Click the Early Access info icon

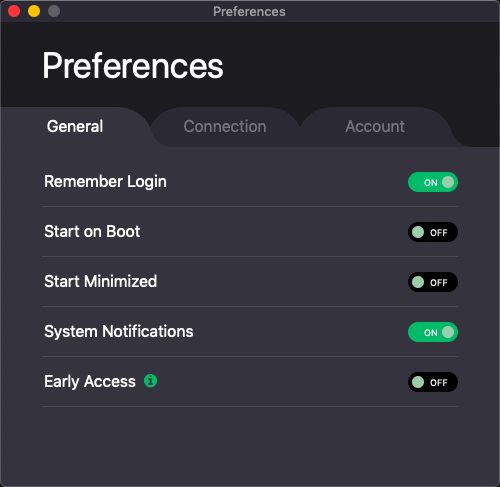pos(150,380)
